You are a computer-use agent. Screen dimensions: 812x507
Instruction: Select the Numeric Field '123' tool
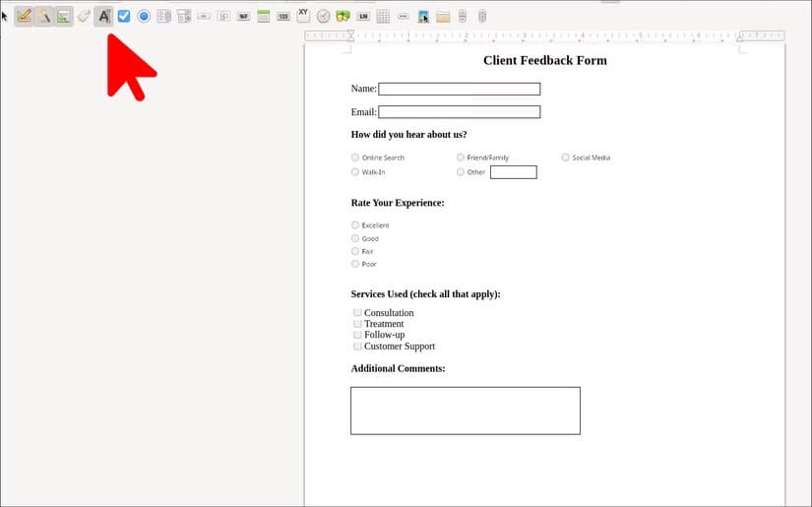tap(283, 16)
